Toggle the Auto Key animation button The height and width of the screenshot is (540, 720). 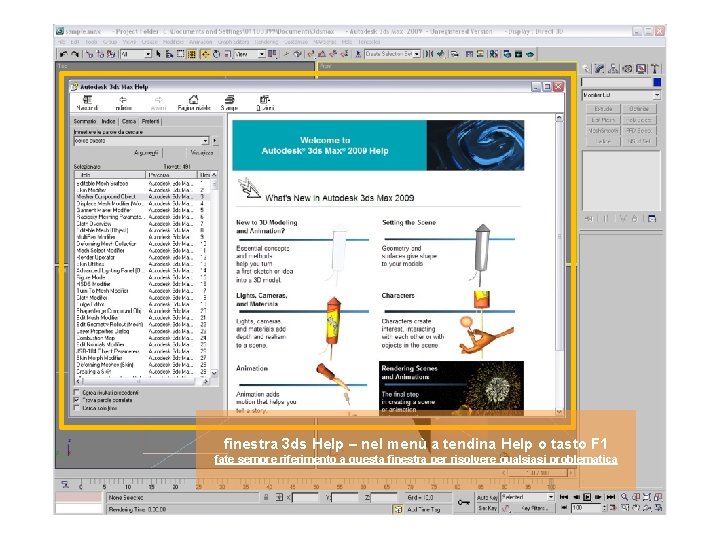point(487,497)
